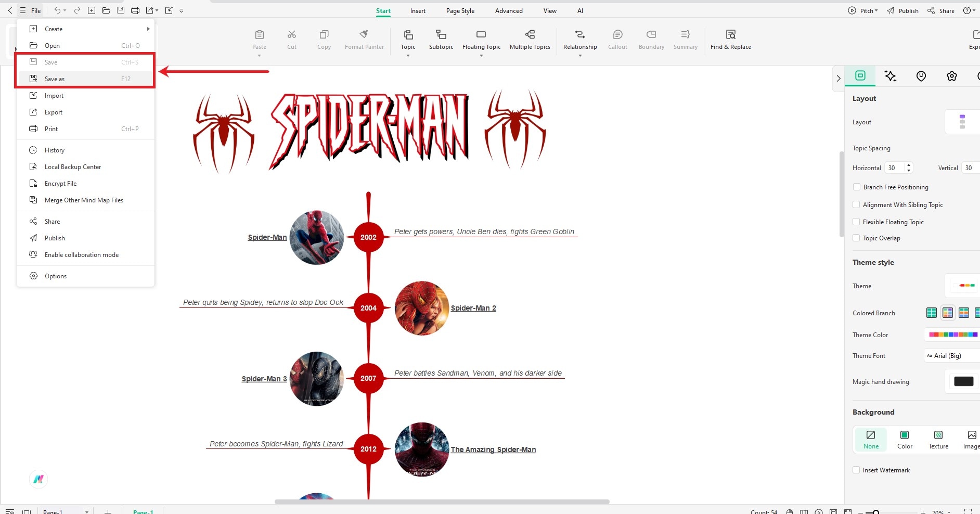Choose Export in the File menu

(x=86, y=112)
